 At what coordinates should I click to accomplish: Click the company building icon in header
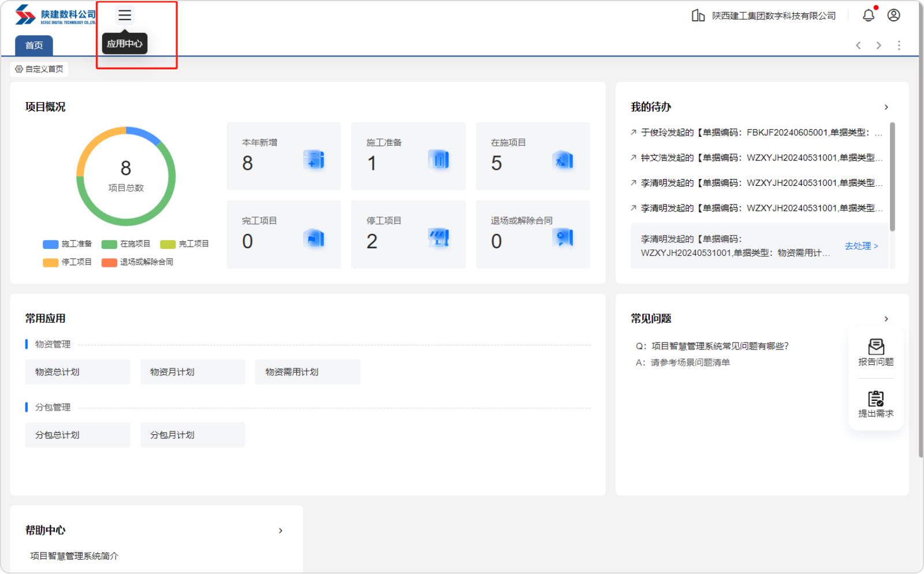coord(698,16)
